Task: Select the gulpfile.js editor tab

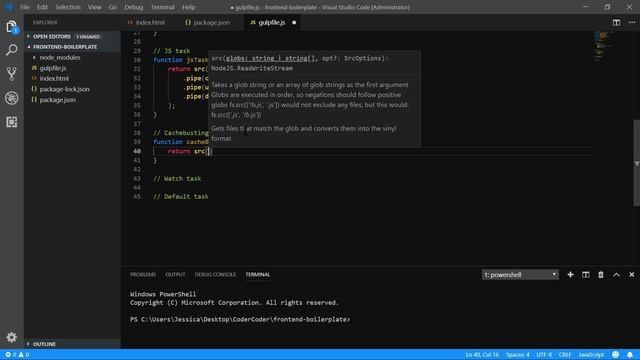Action: point(271,22)
